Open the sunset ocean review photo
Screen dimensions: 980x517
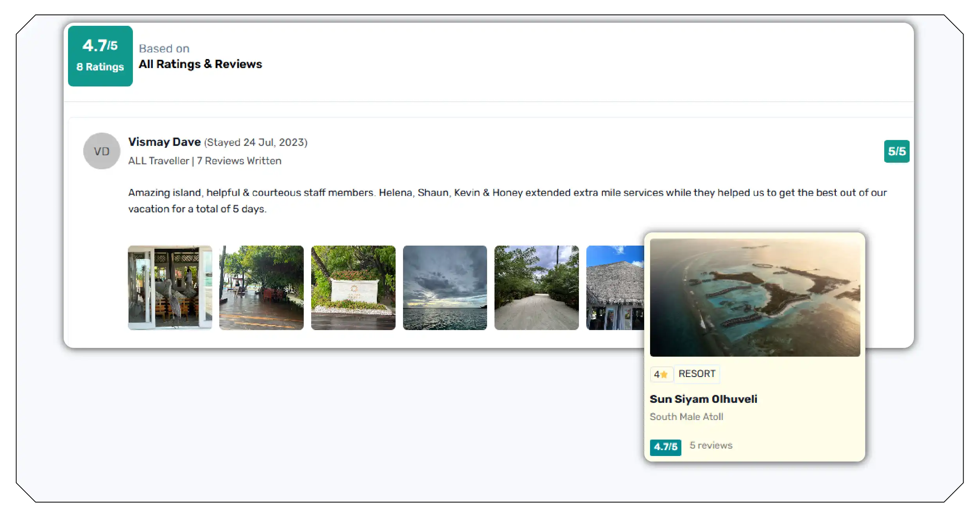[x=445, y=287]
